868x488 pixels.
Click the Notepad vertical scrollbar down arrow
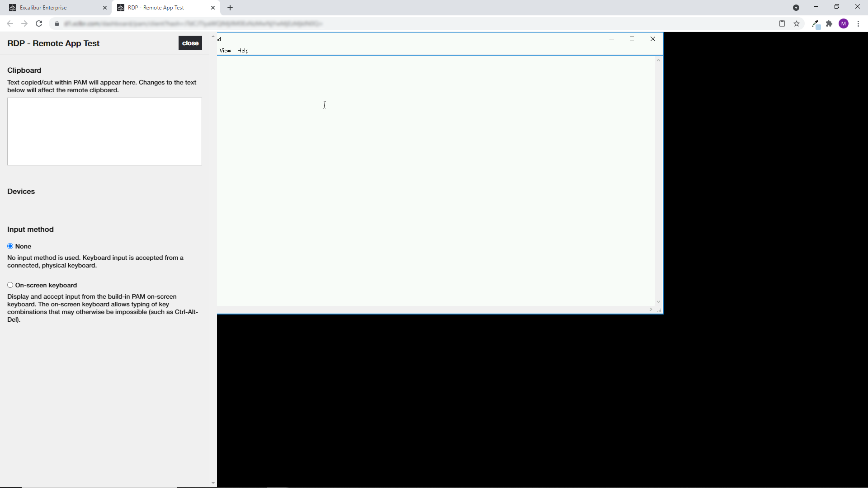pyautogui.click(x=658, y=302)
